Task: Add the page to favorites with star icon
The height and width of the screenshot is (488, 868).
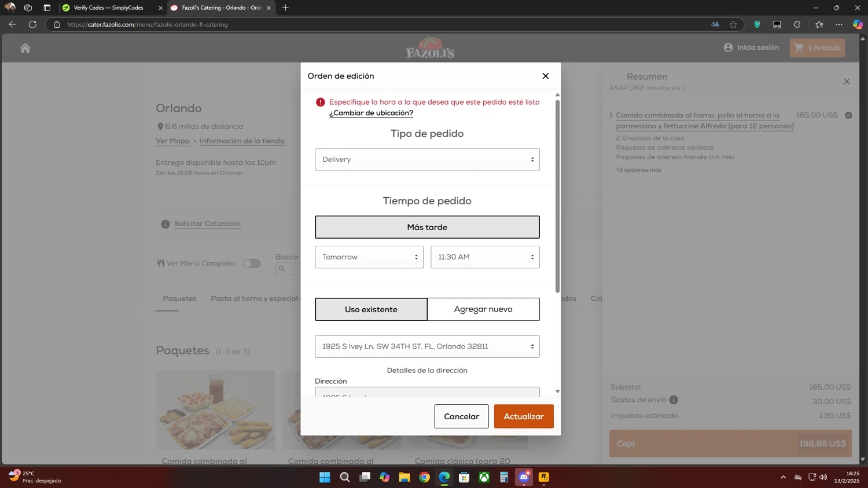Action: pos(733,24)
